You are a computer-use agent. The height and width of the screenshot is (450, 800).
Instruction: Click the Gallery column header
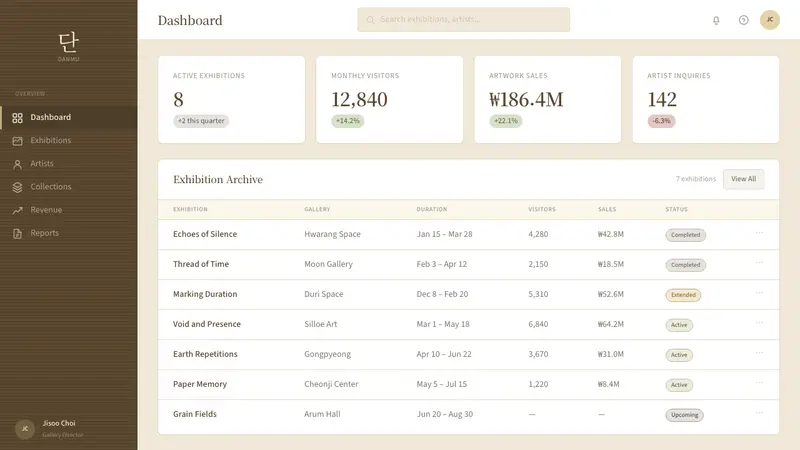tap(317, 209)
